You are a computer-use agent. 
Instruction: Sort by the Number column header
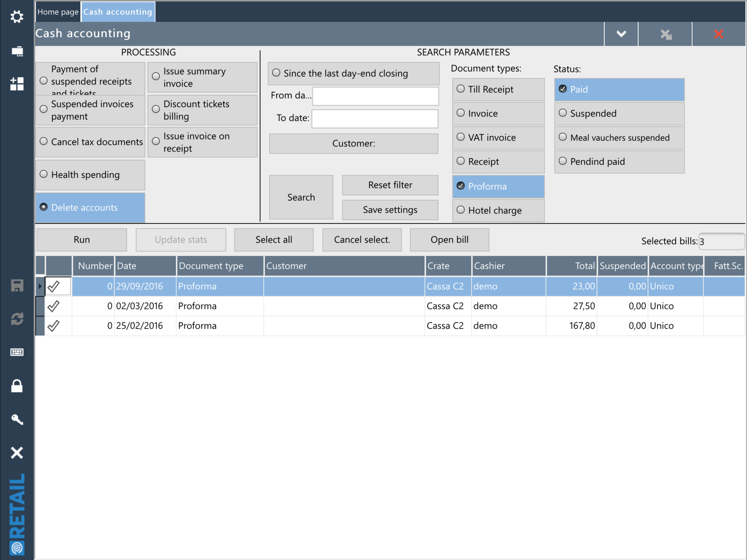(94, 266)
